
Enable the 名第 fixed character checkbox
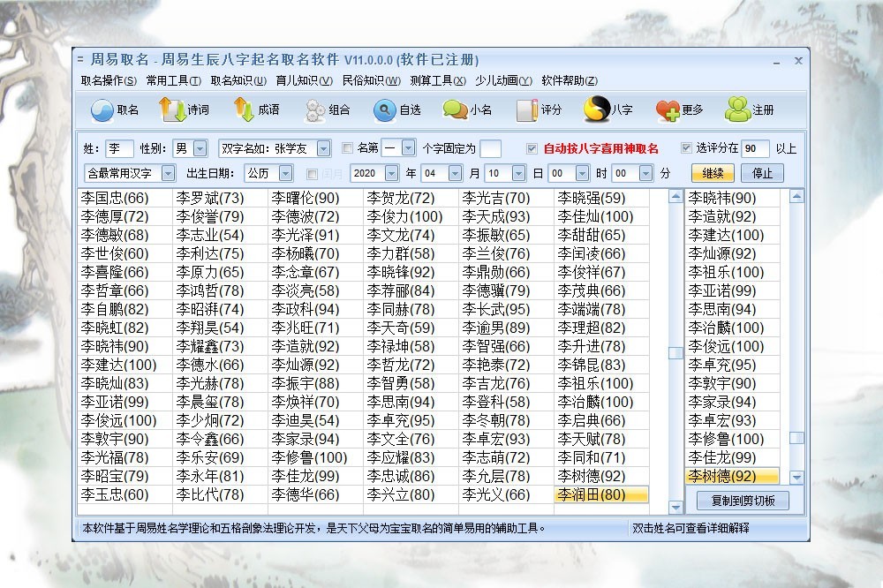(x=347, y=148)
